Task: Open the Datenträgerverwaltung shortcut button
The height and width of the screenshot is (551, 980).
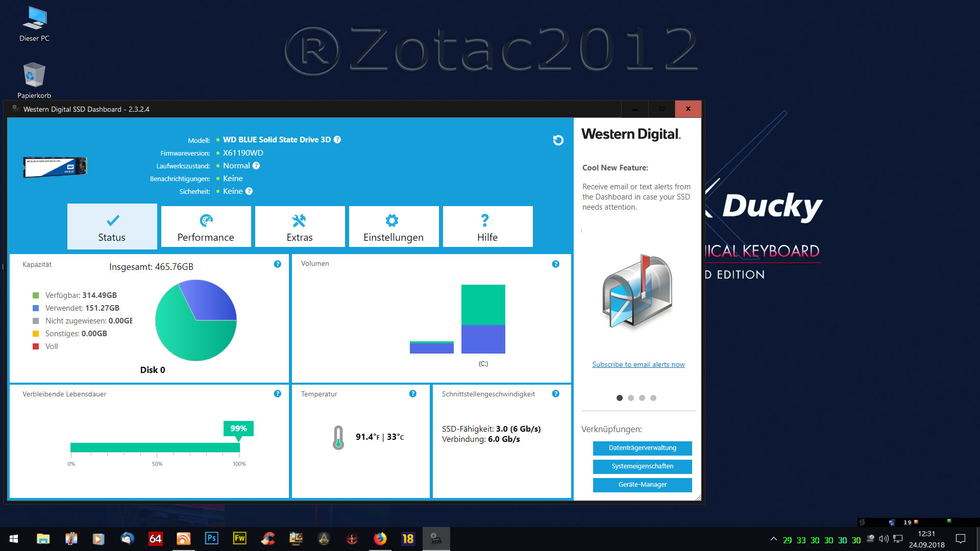Action: click(x=642, y=448)
